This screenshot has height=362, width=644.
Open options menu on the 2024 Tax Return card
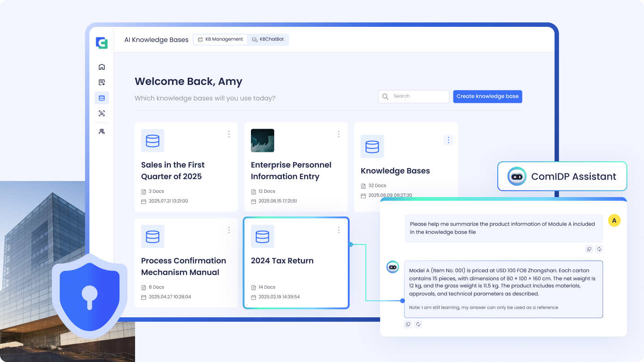click(x=339, y=230)
